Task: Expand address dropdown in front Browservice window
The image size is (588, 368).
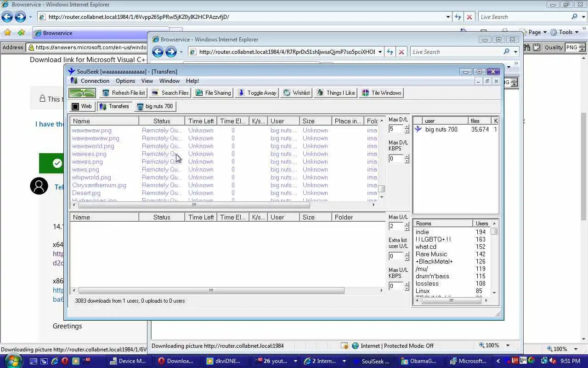Action: 380,52
